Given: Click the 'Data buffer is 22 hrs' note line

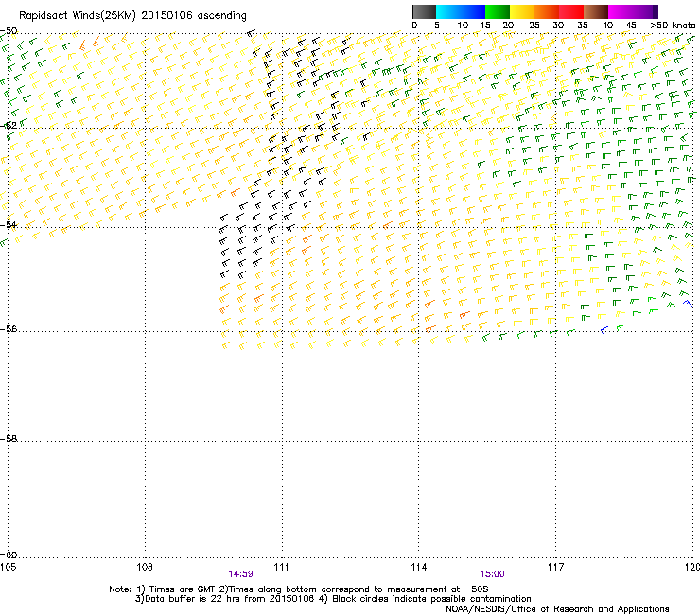Looking at the screenshot, I should click(x=333, y=599).
